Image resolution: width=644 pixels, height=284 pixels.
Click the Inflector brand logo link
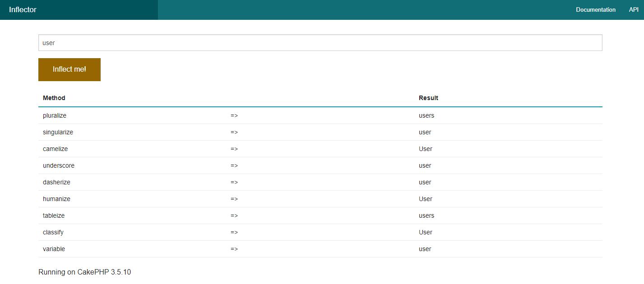pos(23,9)
